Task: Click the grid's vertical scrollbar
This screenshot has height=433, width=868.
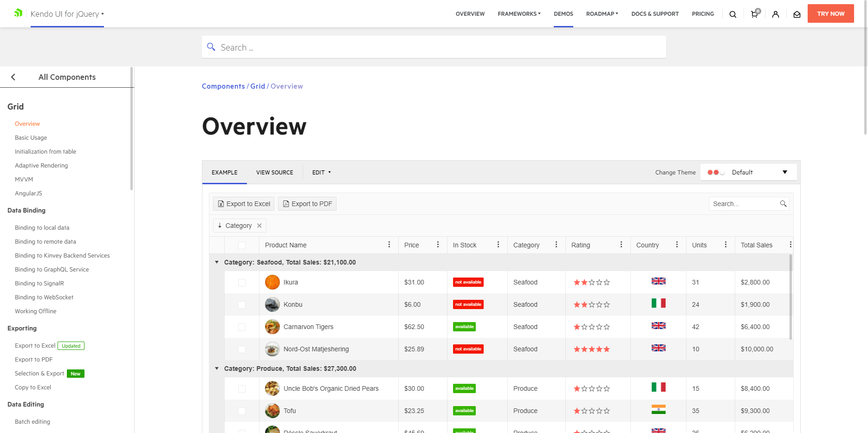Action: pyautogui.click(x=790, y=297)
